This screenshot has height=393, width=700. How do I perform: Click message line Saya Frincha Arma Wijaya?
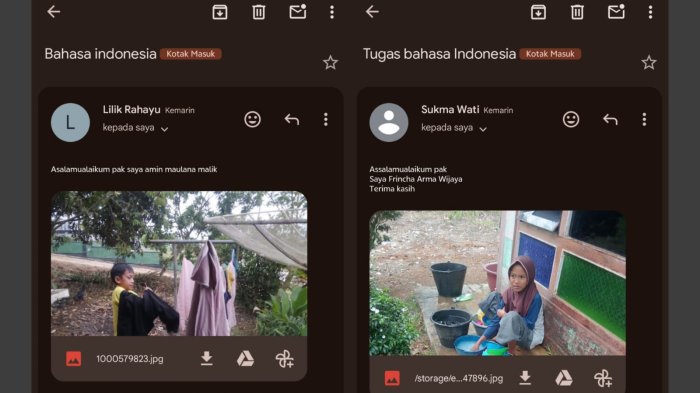click(x=416, y=179)
